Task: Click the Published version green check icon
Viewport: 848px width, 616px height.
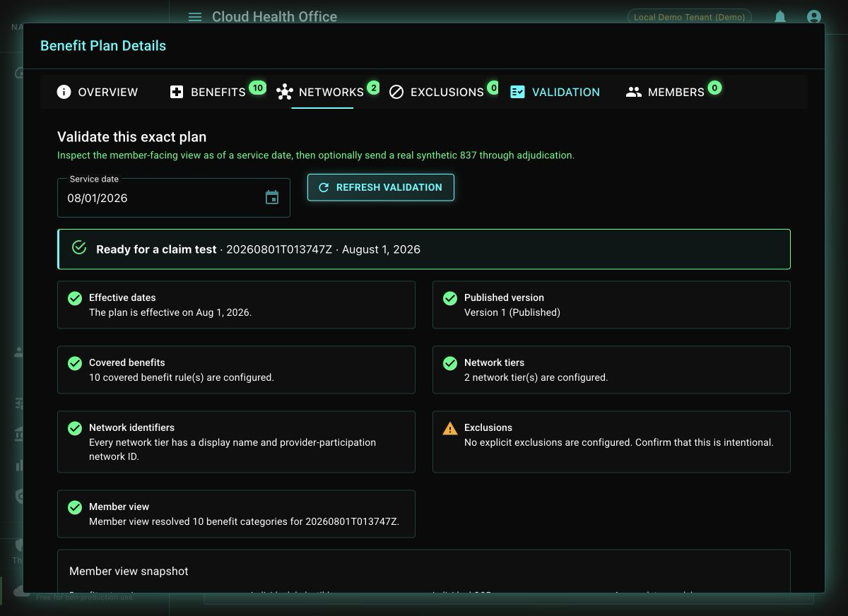Action: coord(450,299)
